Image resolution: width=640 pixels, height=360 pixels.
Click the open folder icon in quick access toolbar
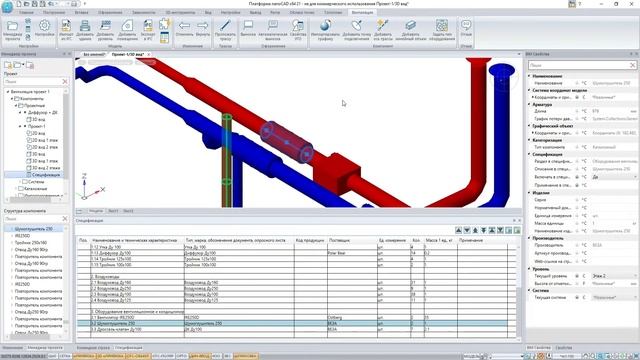26,4
